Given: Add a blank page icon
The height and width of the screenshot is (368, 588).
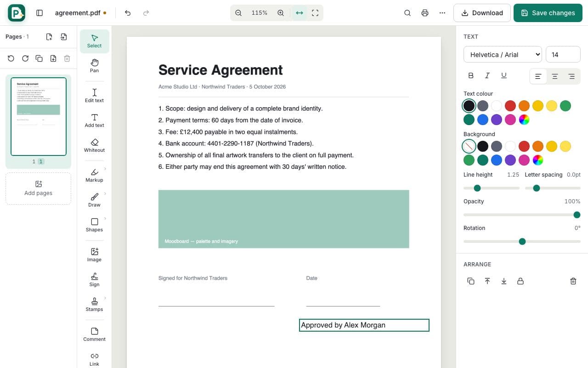Looking at the screenshot, I should (x=49, y=37).
